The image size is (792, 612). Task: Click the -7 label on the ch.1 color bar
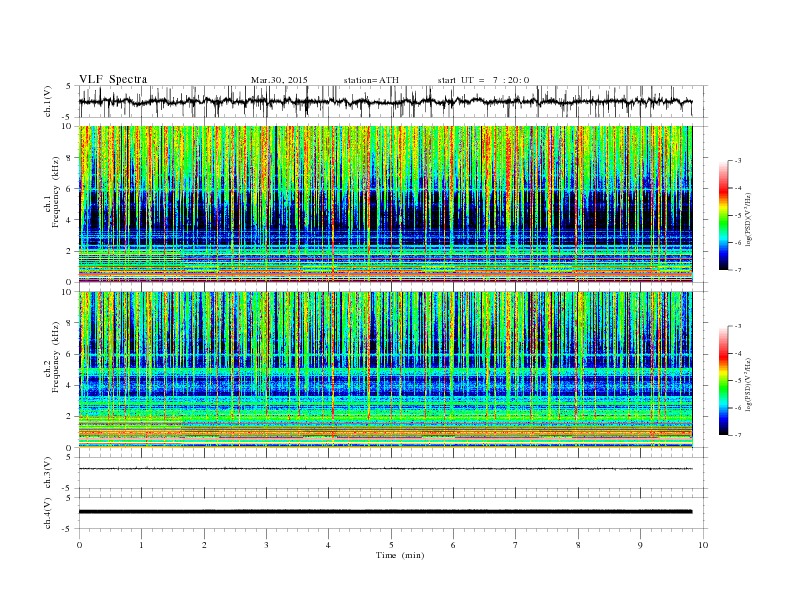click(737, 270)
